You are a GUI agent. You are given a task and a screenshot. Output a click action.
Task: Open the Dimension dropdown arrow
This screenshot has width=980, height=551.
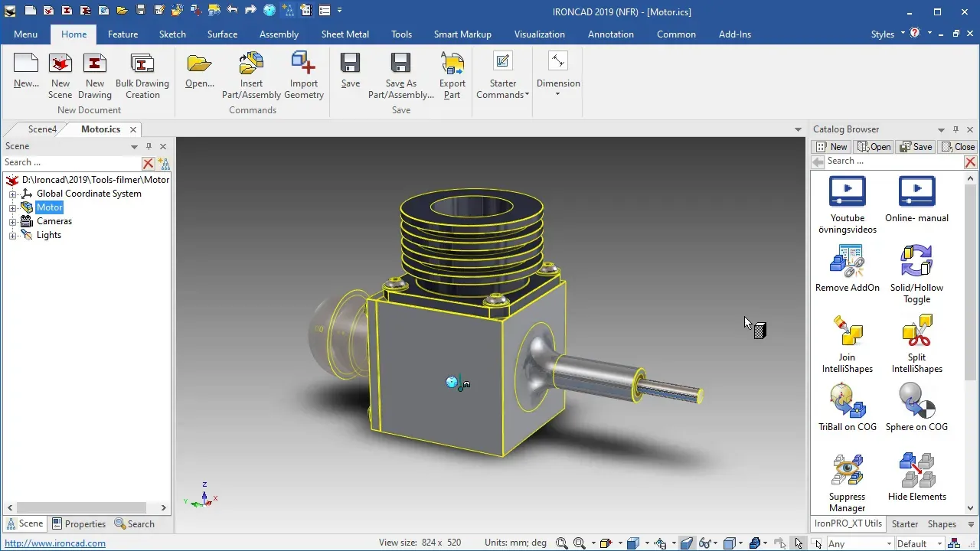coord(557,94)
